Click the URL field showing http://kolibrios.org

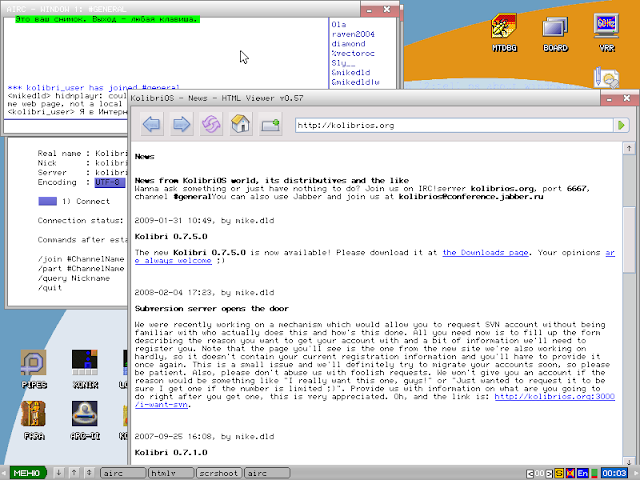[454, 125]
